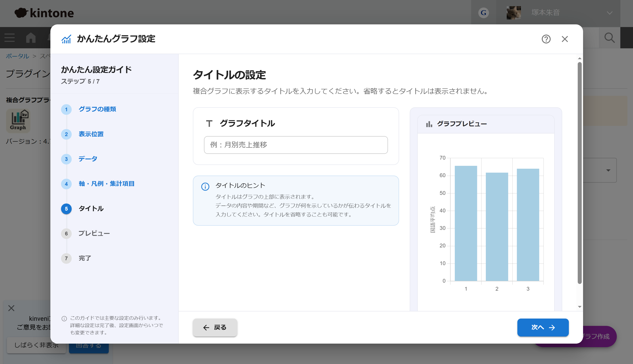Click the step 5 number circle
The width and height of the screenshot is (633, 364).
66,209
